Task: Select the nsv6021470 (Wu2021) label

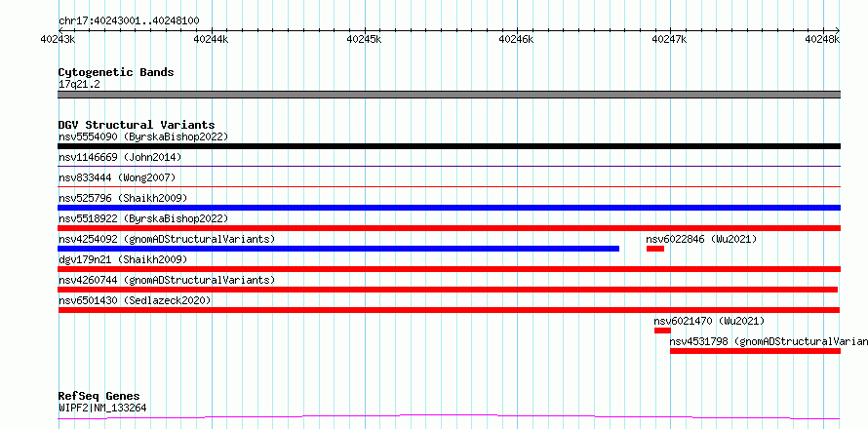Action: tap(709, 321)
